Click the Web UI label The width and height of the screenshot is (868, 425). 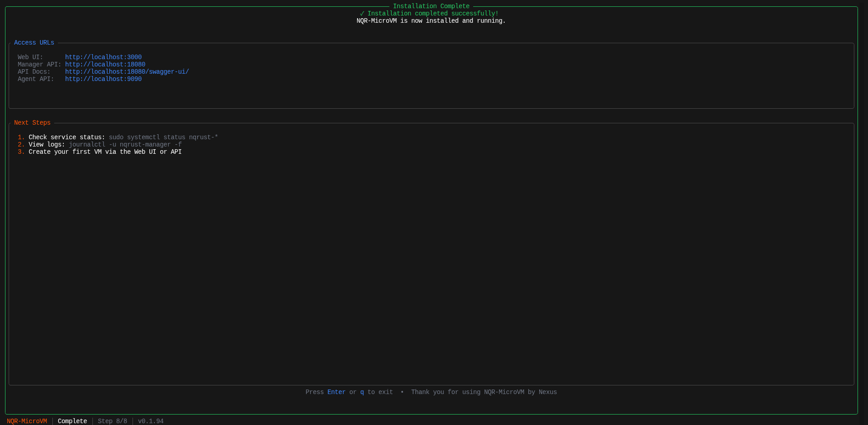(x=30, y=57)
